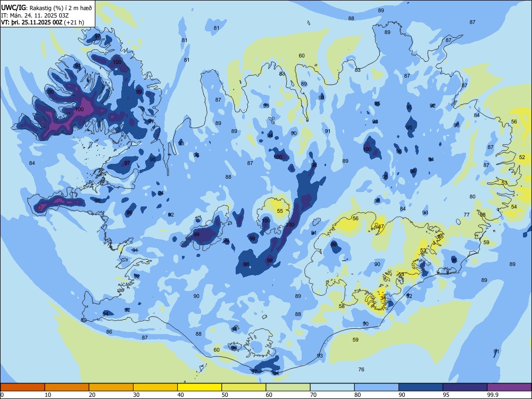Screen dimensions: 532x399
Task: Click the golden 30–40 legend swatch
Action: tap(155, 387)
